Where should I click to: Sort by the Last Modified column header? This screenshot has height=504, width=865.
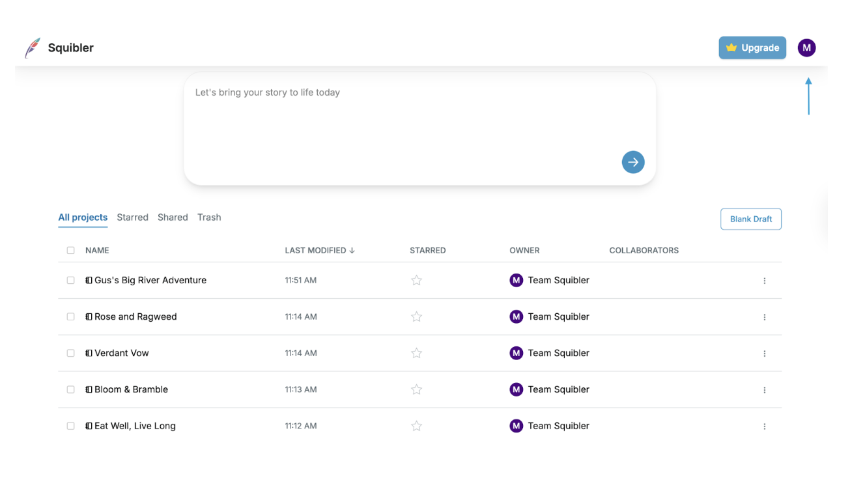tap(319, 251)
